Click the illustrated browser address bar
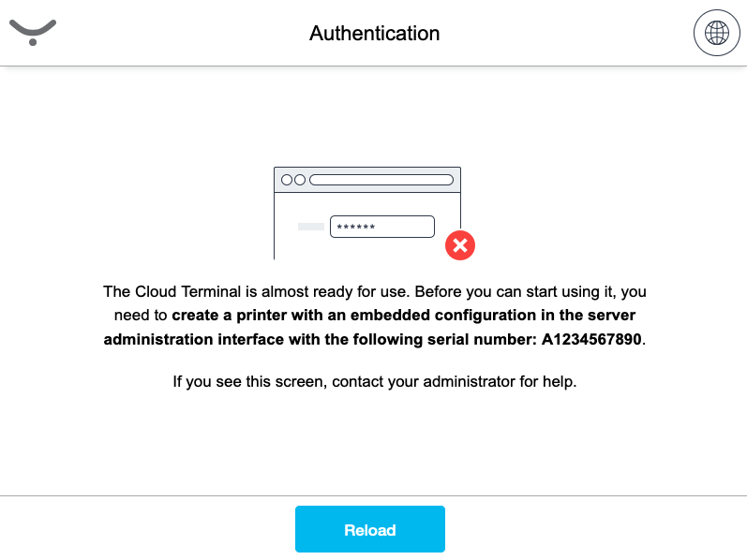 pyautogui.click(x=381, y=180)
